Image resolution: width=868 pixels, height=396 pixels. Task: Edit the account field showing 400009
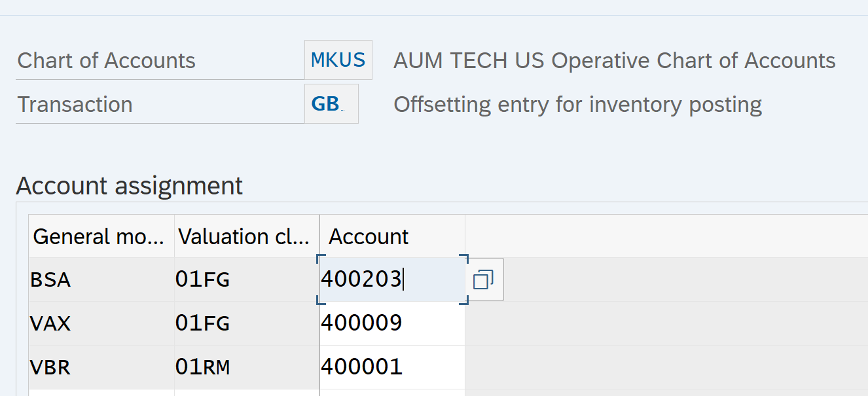391,323
